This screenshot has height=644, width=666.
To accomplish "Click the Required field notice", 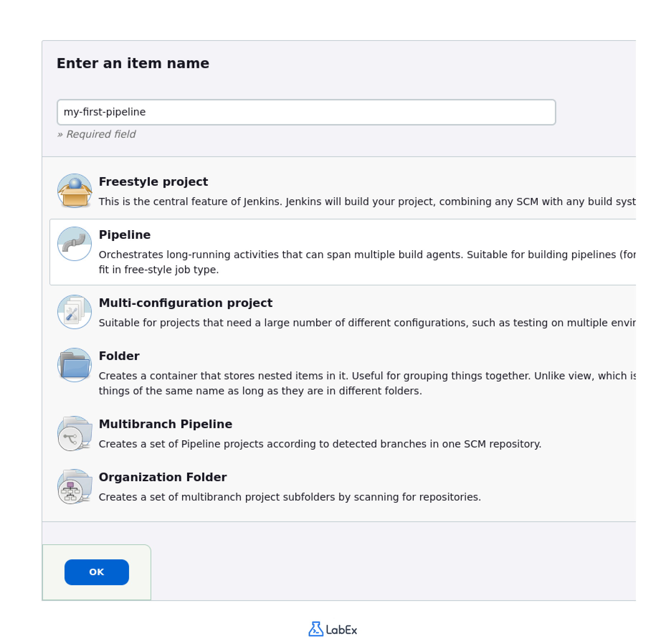I will pyautogui.click(x=97, y=134).
